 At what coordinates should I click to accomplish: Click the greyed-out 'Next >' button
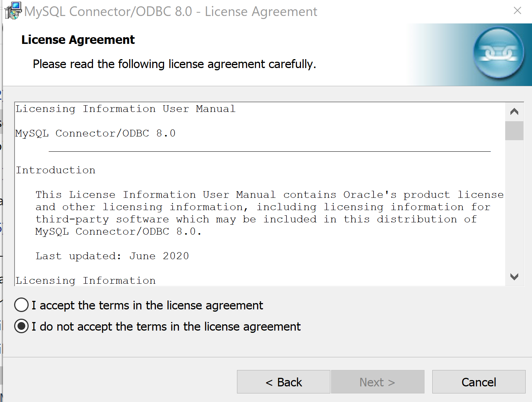pyautogui.click(x=378, y=382)
